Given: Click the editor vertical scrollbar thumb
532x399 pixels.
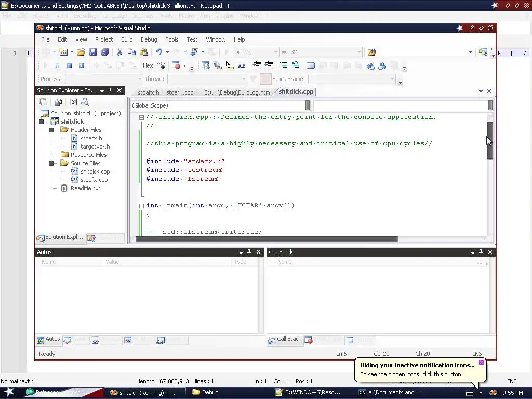Looking at the screenshot, I should [x=490, y=140].
